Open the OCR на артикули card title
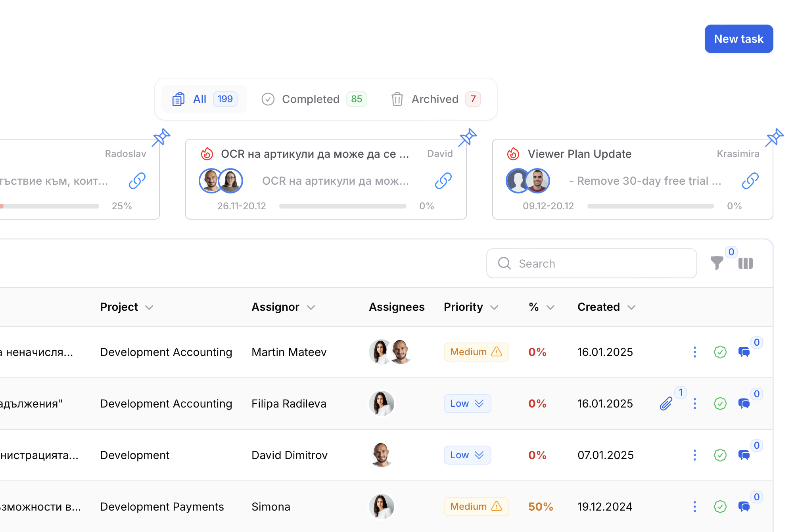The image size is (794, 532). [x=315, y=154]
